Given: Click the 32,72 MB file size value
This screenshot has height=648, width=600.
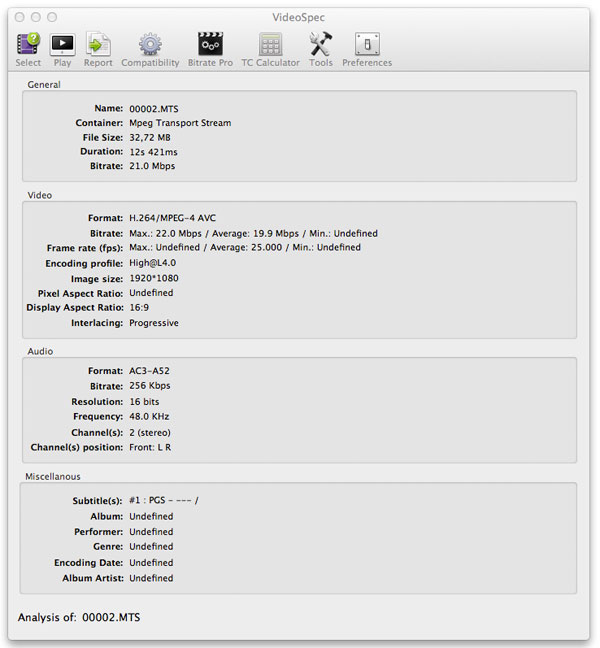Looking at the screenshot, I should click(150, 138).
